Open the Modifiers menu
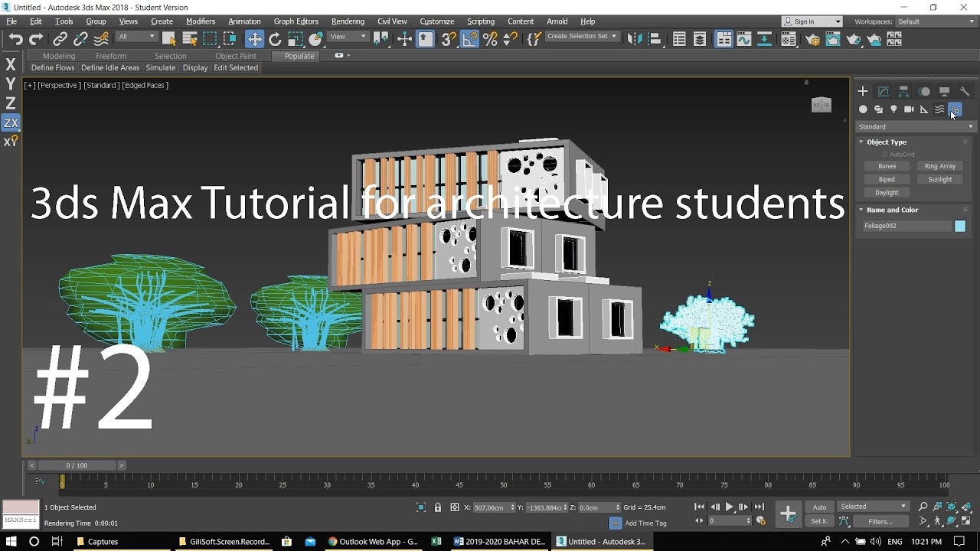This screenshot has height=551, width=980. coord(201,21)
